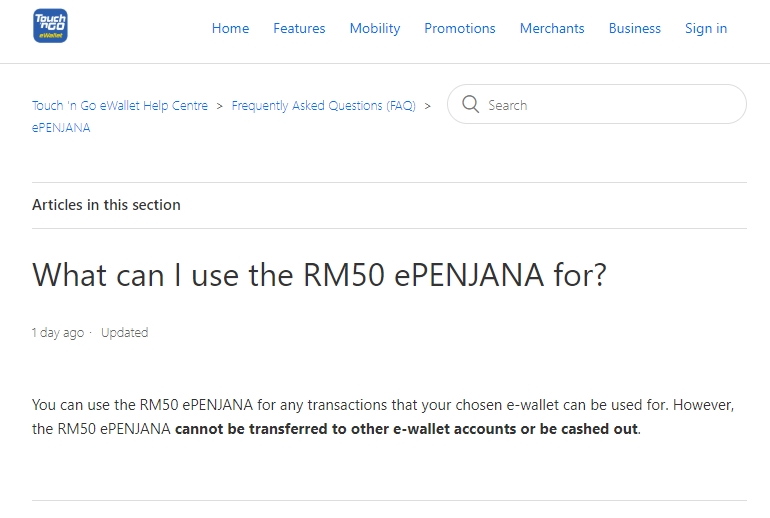
Task: Focus the Search input field
Action: [x=610, y=105]
